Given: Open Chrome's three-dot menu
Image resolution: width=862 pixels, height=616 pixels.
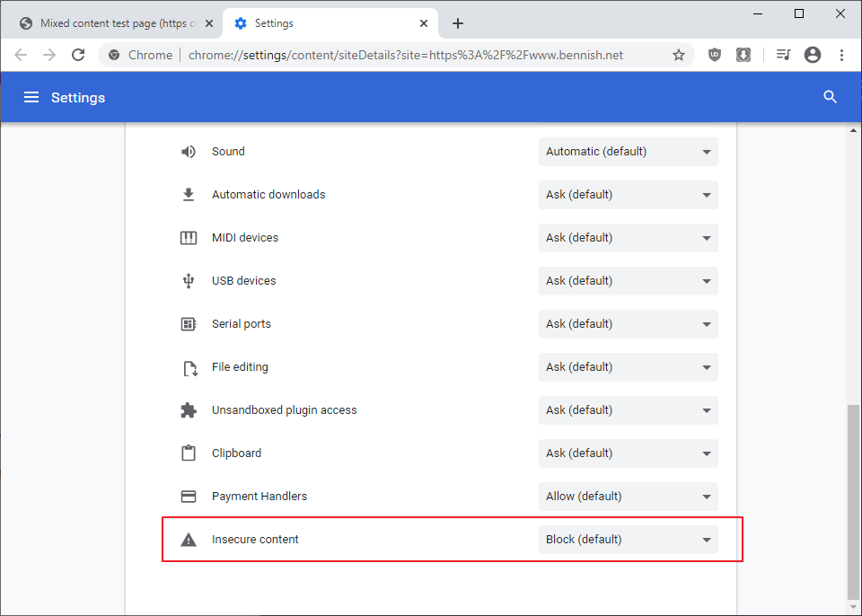Looking at the screenshot, I should point(841,55).
